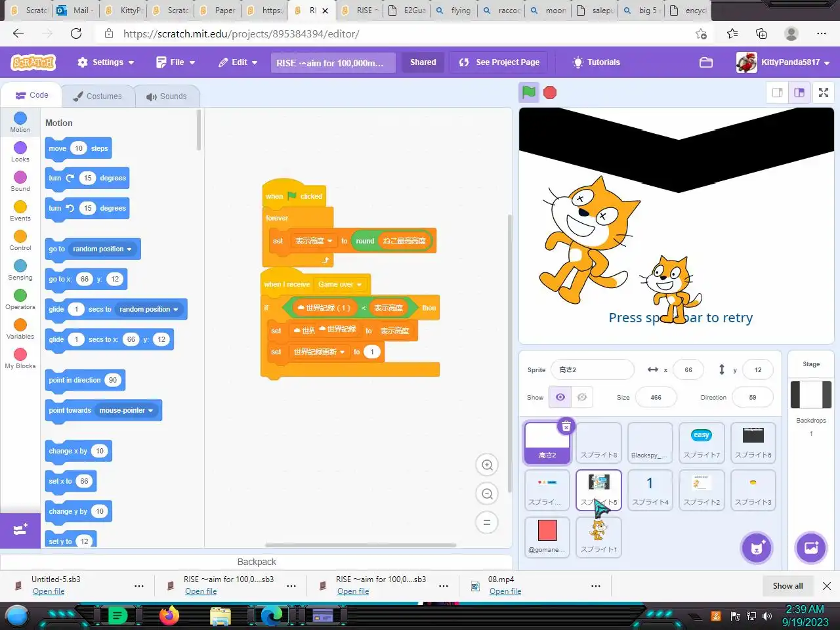The width and height of the screenshot is (840, 630).
Task: Zoom in on the code workspace
Action: pyautogui.click(x=487, y=465)
